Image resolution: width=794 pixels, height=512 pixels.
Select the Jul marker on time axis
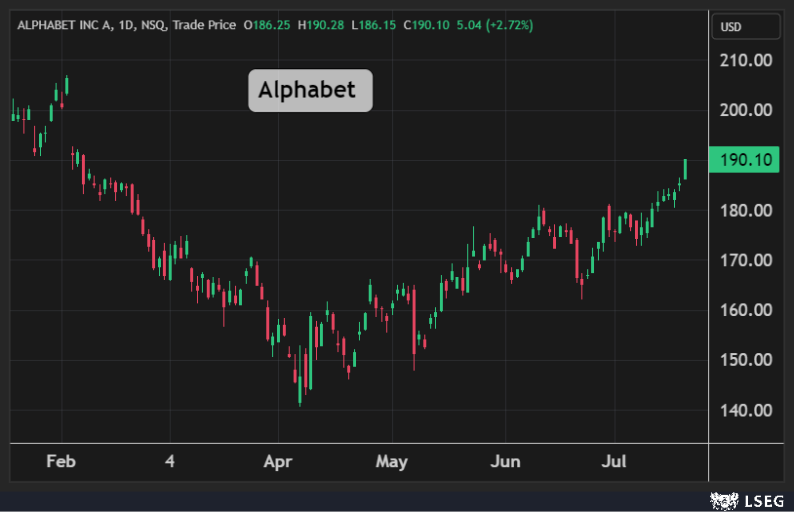(x=615, y=462)
